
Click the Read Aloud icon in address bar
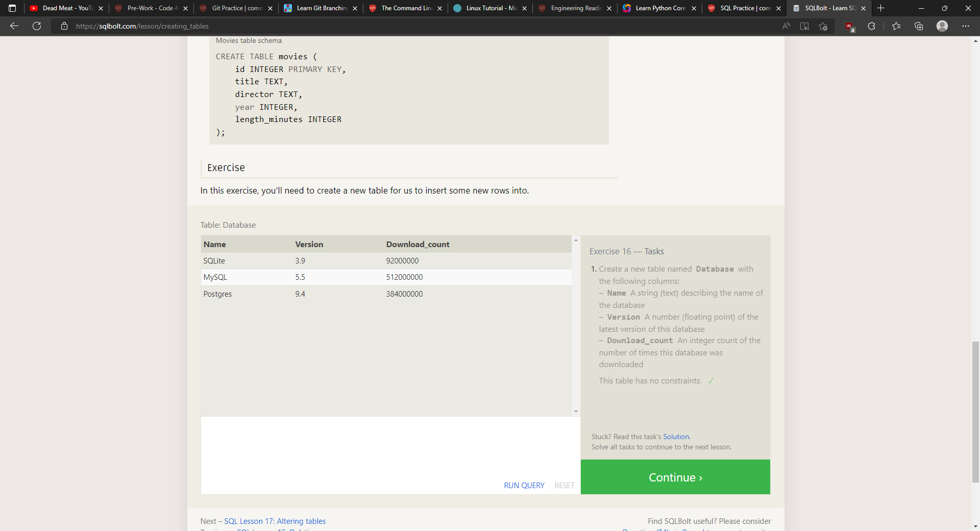[786, 26]
